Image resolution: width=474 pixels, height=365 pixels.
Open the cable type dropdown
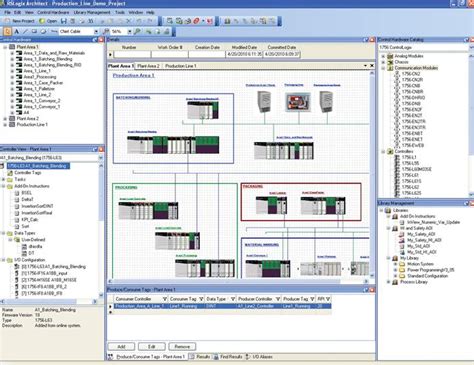[96, 31]
